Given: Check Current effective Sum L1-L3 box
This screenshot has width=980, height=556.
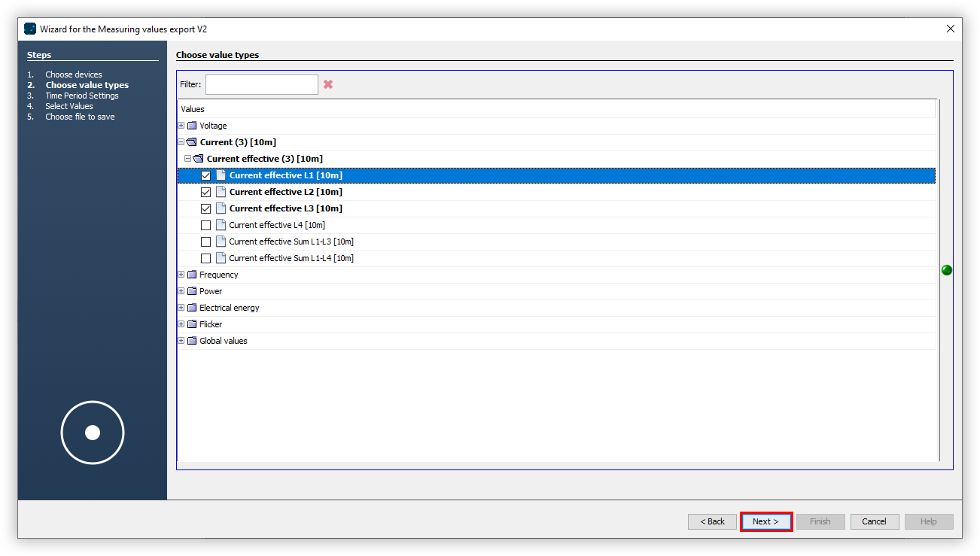Looking at the screenshot, I should click(x=206, y=242).
